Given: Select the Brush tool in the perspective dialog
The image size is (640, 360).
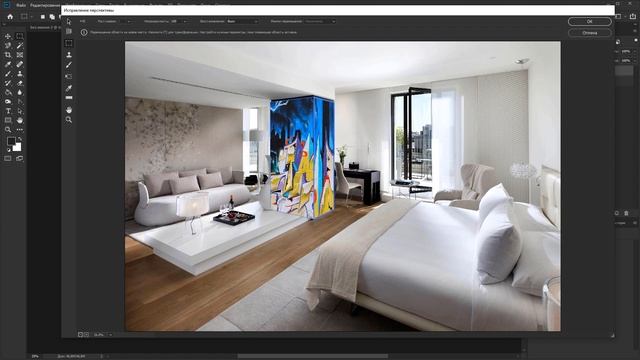Looking at the screenshot, I should pos(69,65).
